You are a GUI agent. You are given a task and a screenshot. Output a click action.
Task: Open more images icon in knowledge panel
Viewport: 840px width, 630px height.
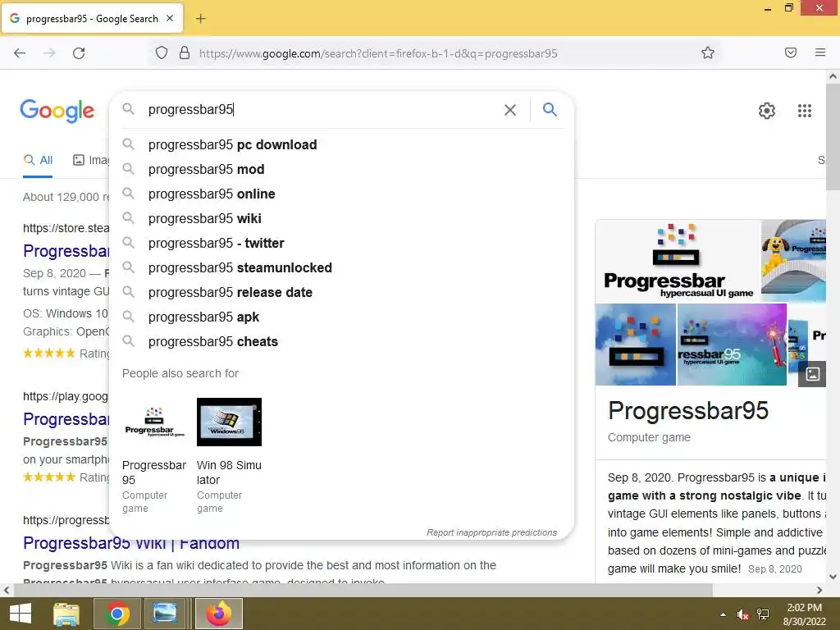[812, 374]
